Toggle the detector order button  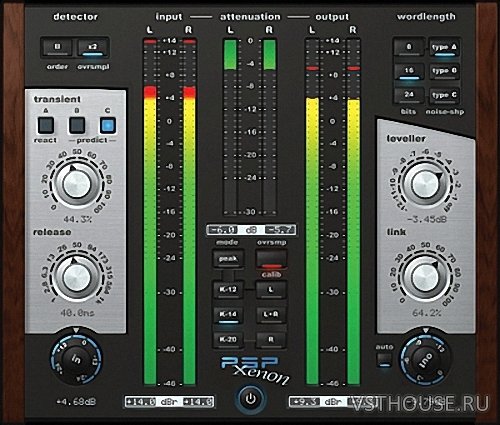click(58, 48)
